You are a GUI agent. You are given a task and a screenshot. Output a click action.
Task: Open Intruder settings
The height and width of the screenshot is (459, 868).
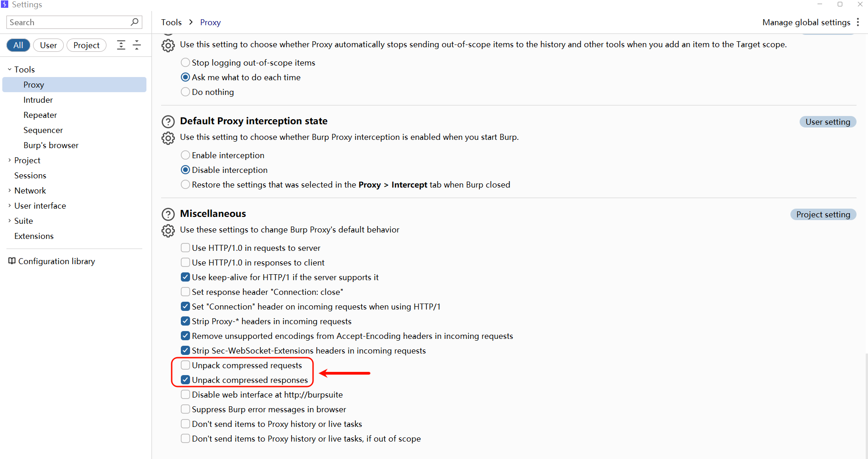pos(38,100)
